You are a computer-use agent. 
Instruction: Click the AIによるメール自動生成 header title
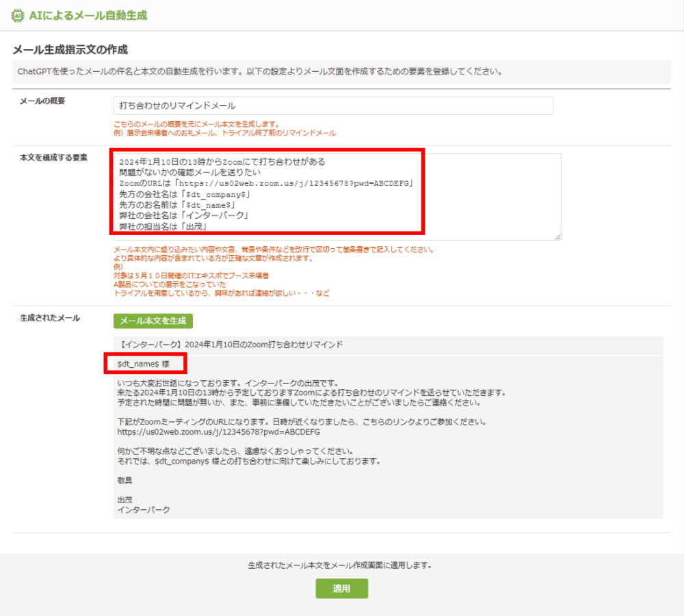coord(88,15)
